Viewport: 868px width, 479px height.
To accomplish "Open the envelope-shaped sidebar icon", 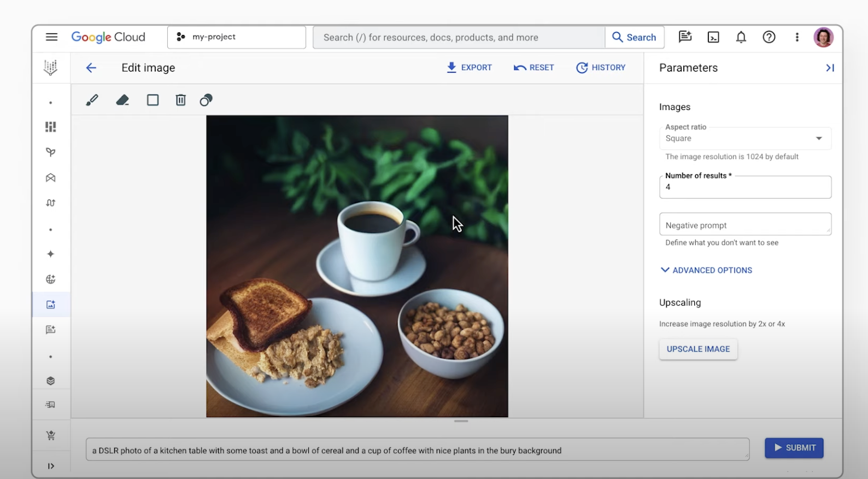I will (51, 178).
